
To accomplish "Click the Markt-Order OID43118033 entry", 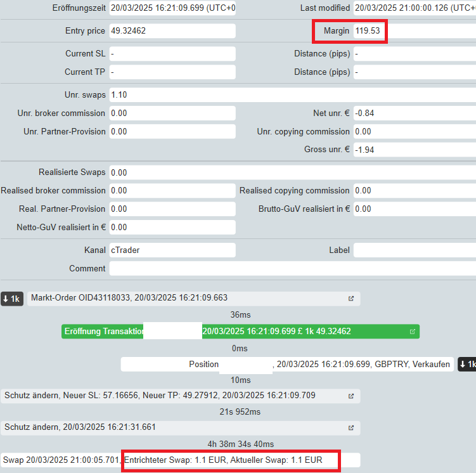I will click(x=194, y=299).
